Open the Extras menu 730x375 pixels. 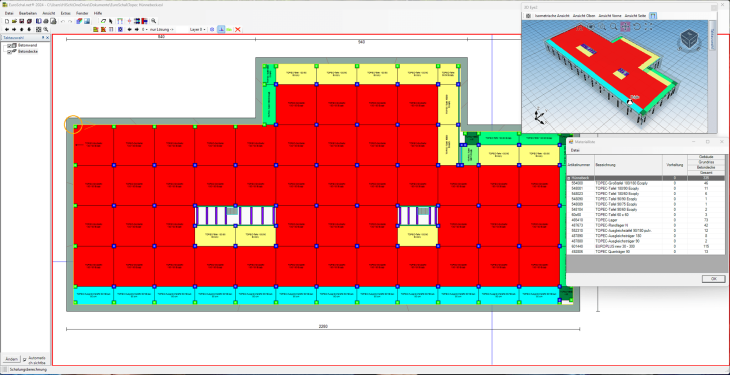(x=66, y=14)
